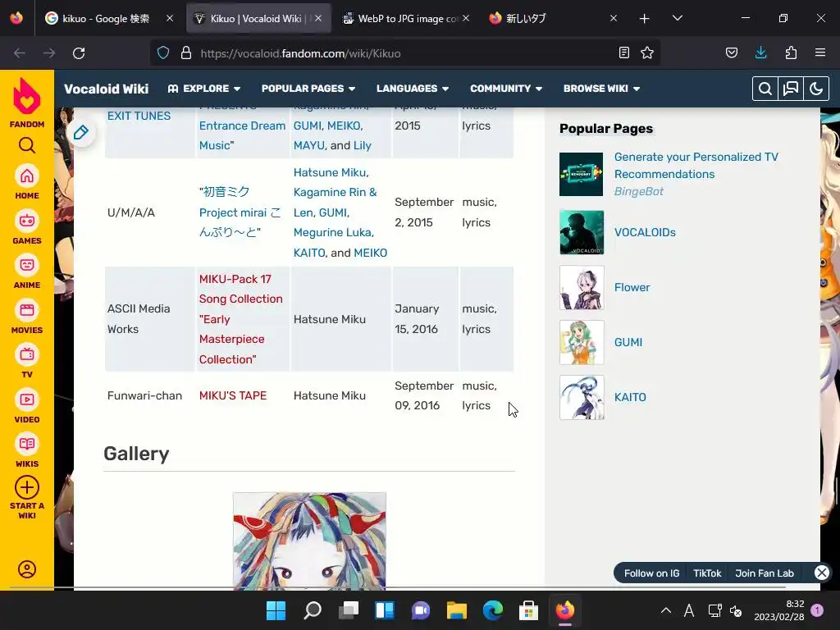This screenshot has width=840, height=630.
Task: Open the MAYU singer link
Action: [x=308, y=145]
